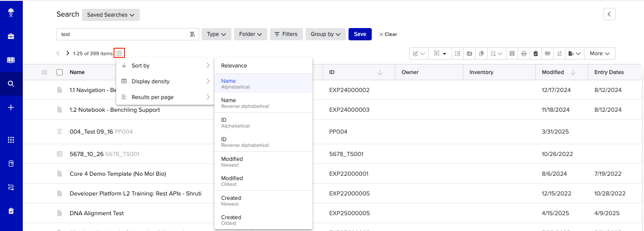Image resolution: width=644 pixels, height=231 pixels.
Task: Choose Relevance in the sort menu
Action: tap(263, 66)
